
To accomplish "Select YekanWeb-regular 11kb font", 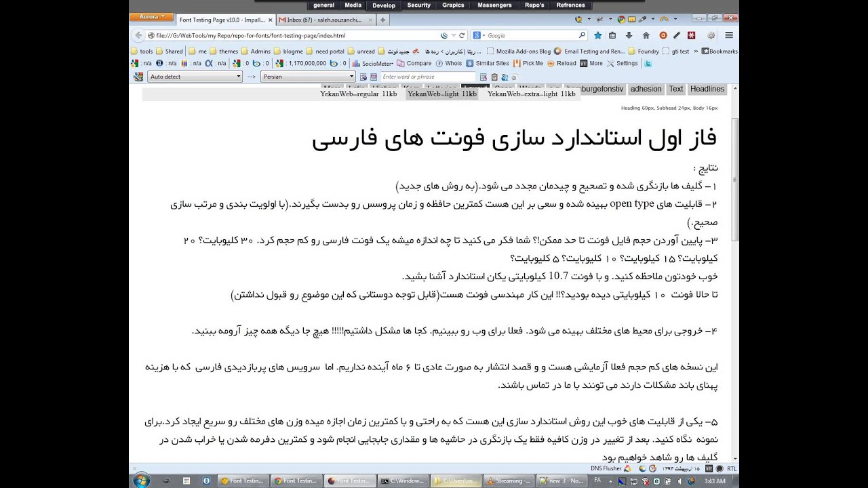I will pyautogui.click(x=358, y=94).
